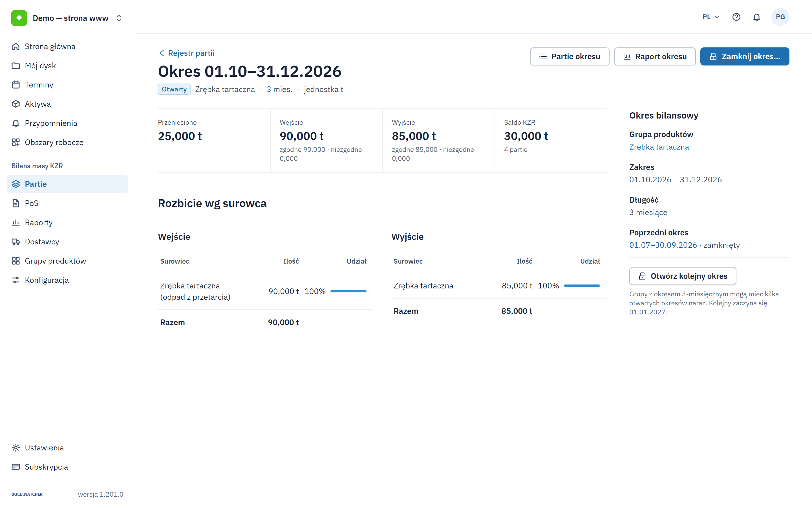Open the Zrębka tartaczna product group link
This screenshot has height=508, width=812.
pyautogui.click(x=659, y=147)
